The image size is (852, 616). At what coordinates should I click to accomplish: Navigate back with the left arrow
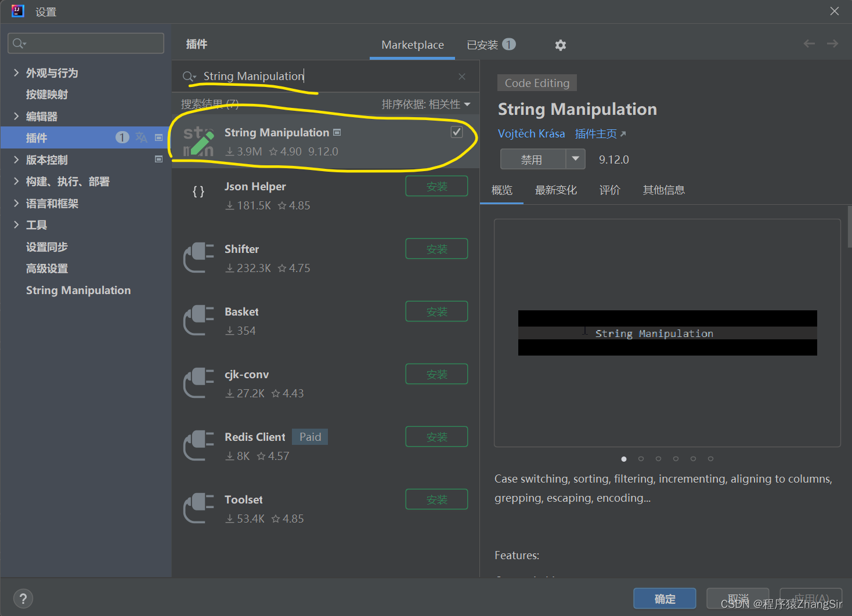[x=809, y=44]
